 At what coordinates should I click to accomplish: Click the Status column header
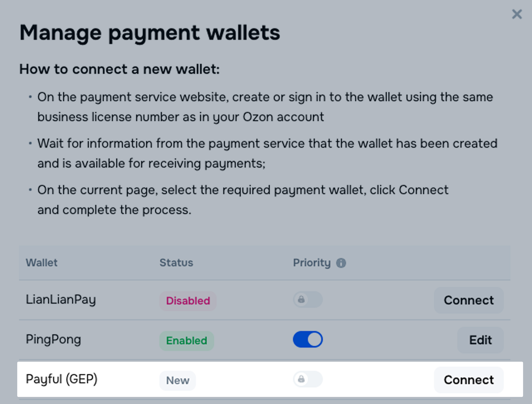[176, 263]
